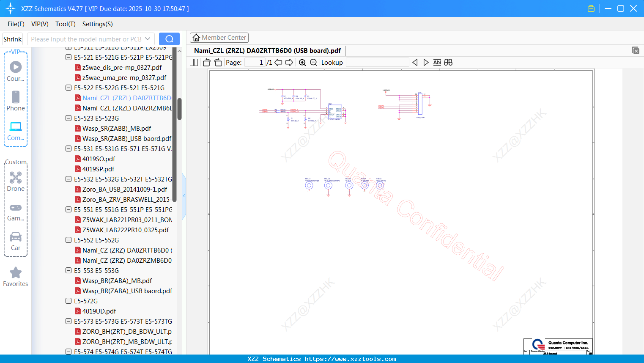Open the Drone category
644x363 pixels.
click(16, 181)
